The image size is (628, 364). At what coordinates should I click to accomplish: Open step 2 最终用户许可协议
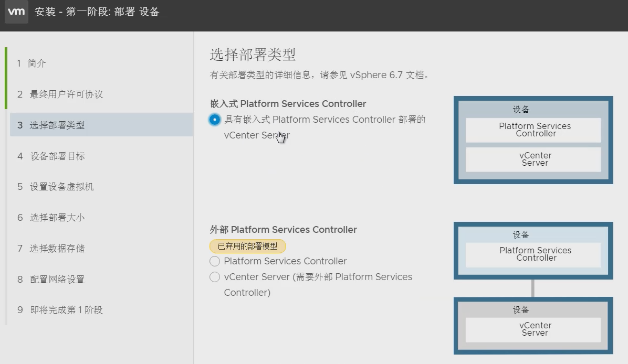(66, 94)
